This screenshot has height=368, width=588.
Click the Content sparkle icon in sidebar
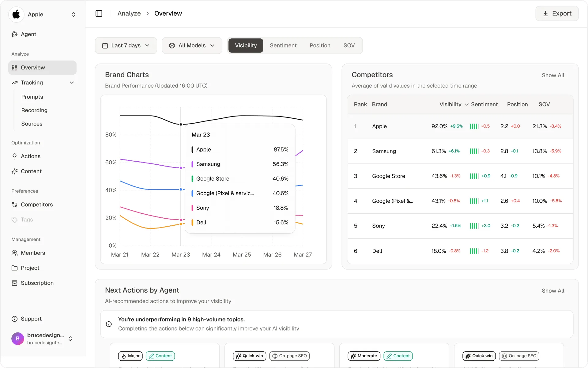[x=14, y=171]
